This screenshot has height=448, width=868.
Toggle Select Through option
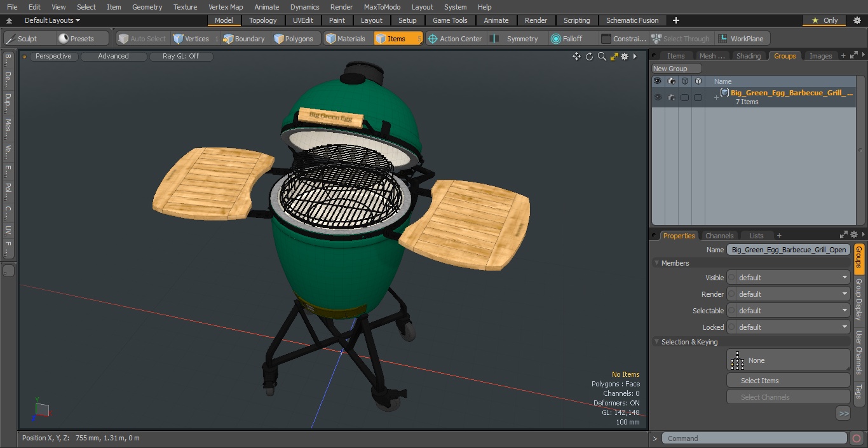click(x=680, y=39)
